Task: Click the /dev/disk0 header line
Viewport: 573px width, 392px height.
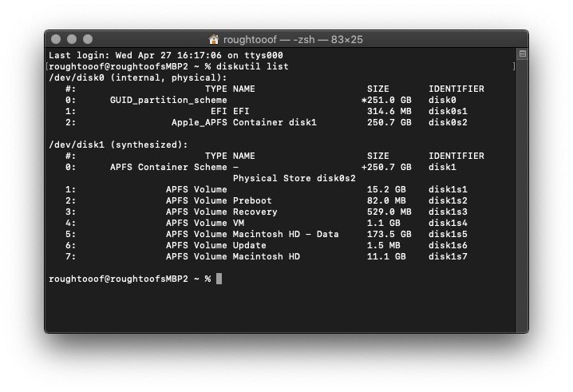Action: tap(138, 78)
